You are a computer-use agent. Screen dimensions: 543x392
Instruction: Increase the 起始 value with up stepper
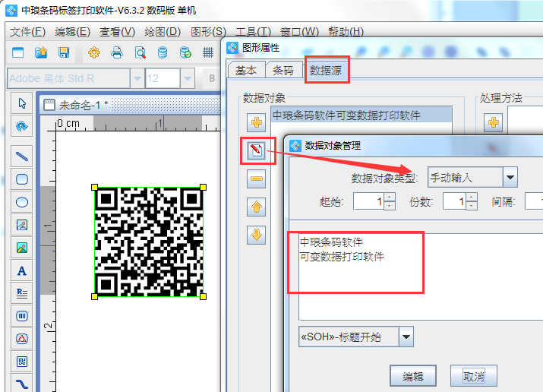point(390,198)
